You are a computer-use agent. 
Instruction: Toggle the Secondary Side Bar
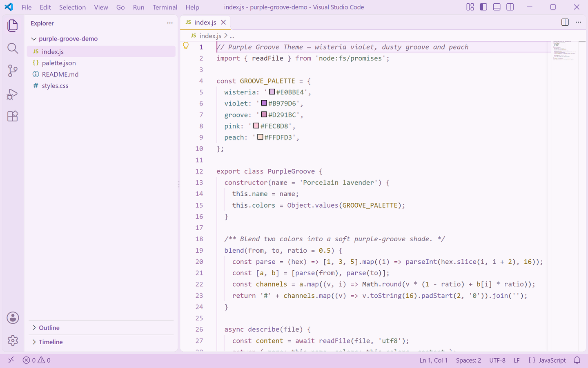click(510, 7)
